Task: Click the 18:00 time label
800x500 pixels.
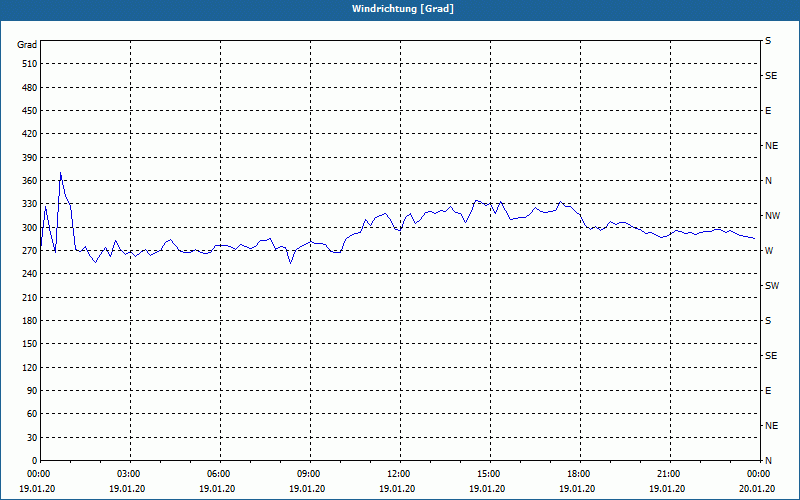Action: tap(578, 474)
